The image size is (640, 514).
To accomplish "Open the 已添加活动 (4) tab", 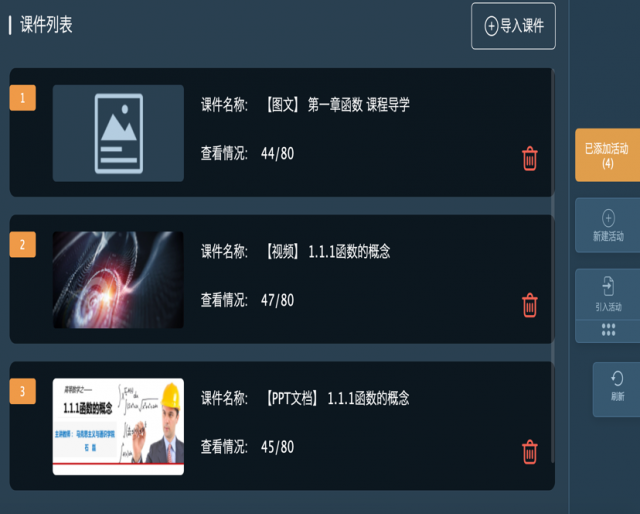I will [607, 155].
